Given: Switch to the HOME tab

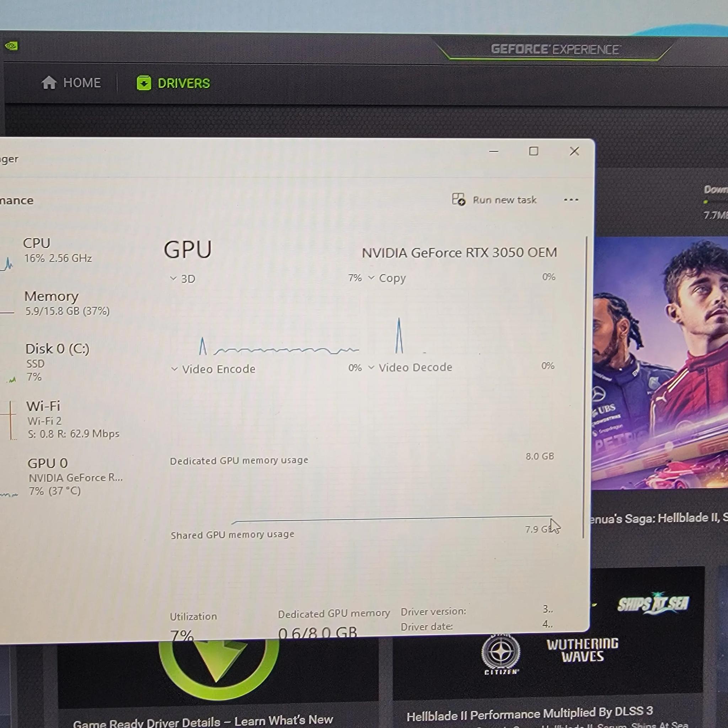Looking at the screenshot, I should [x=82, y=82].
